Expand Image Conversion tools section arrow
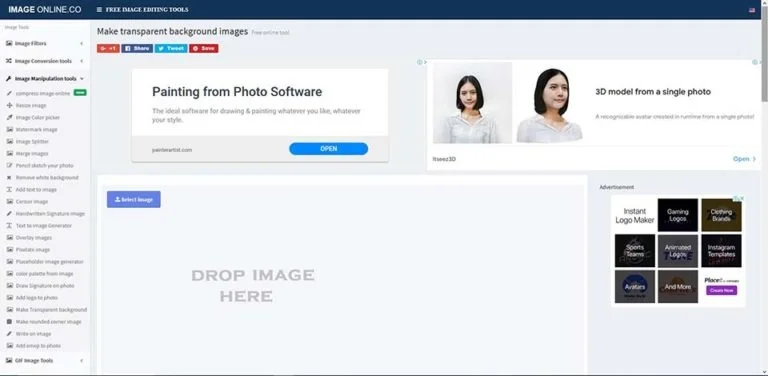 point(81,61)
